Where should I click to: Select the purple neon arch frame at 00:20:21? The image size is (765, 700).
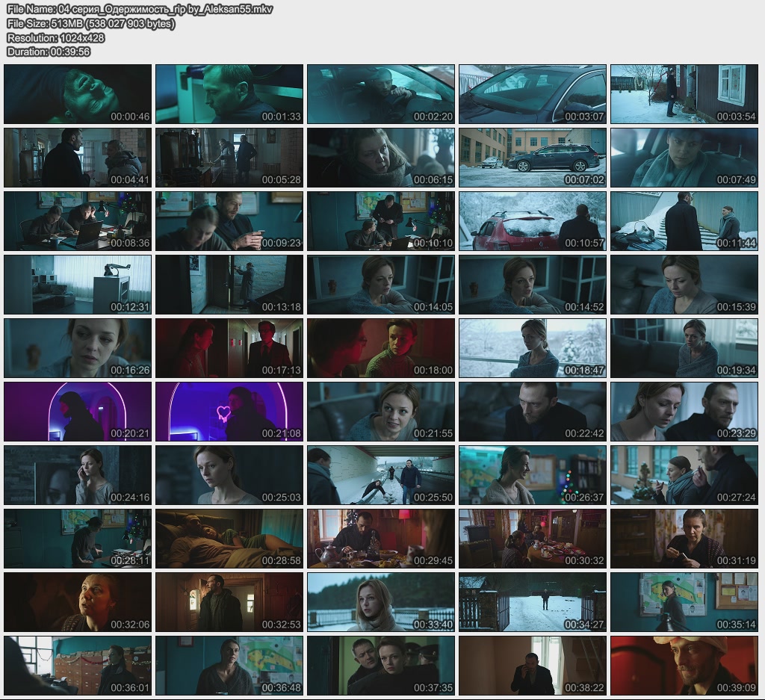[78, 412]
